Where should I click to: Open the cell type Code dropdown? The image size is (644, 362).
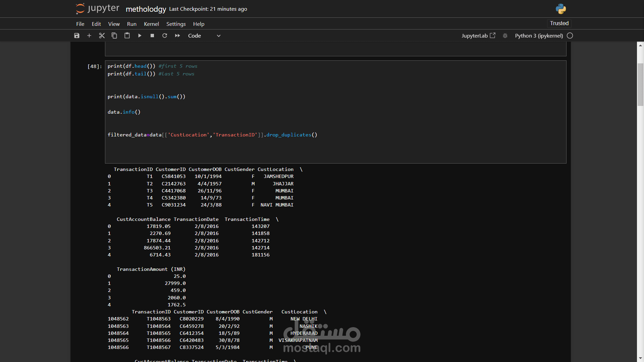point(204,36)
